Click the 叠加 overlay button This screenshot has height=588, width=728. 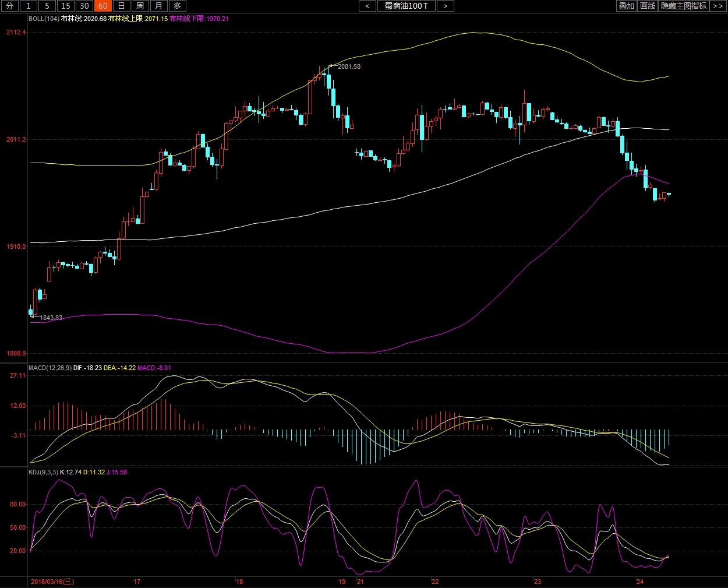pyautogui.click(x=626, y=6)
